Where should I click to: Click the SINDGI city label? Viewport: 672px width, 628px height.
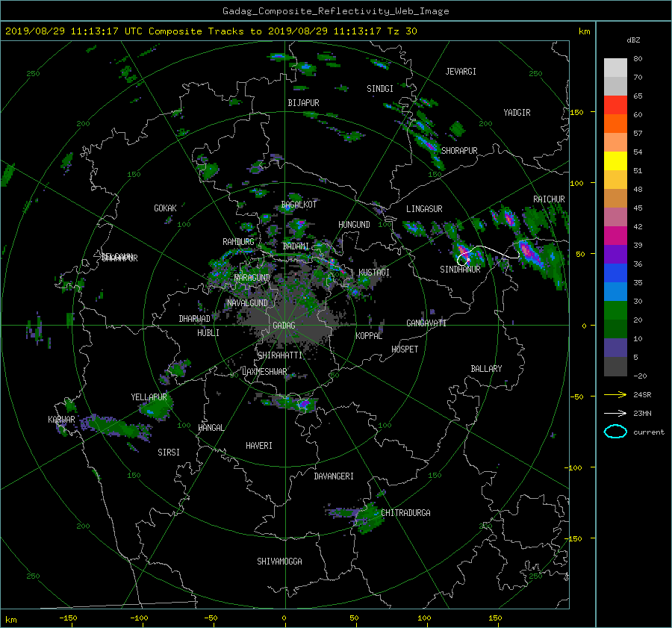[x=380, y=89]
